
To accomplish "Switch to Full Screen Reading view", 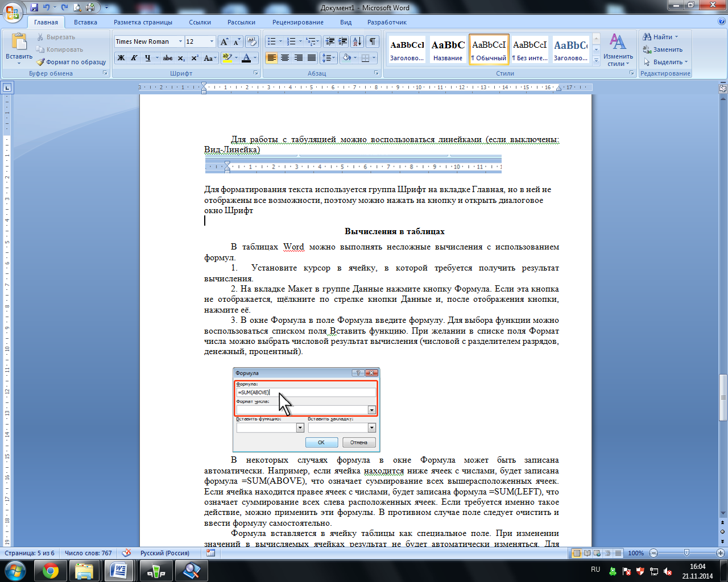I will (587, 553).
